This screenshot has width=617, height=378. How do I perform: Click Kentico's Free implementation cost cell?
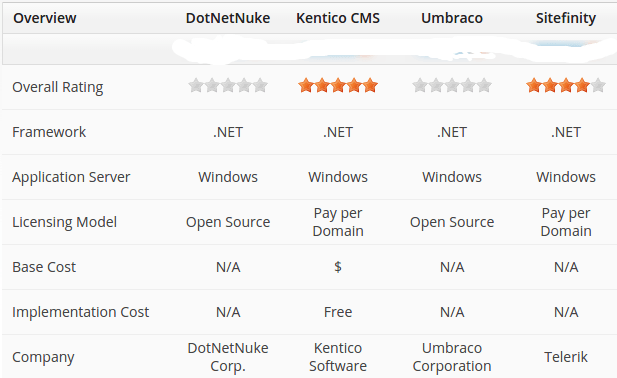(x=338, y=312)
